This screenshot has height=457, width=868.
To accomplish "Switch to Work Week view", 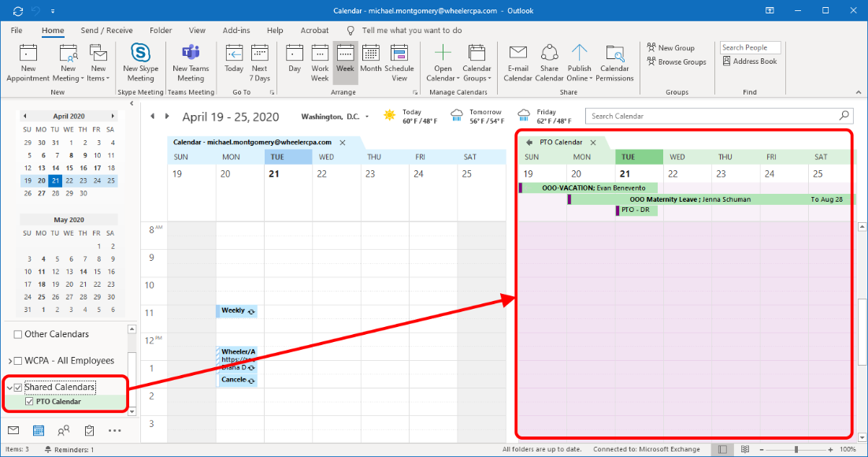I will click(320, 63).
